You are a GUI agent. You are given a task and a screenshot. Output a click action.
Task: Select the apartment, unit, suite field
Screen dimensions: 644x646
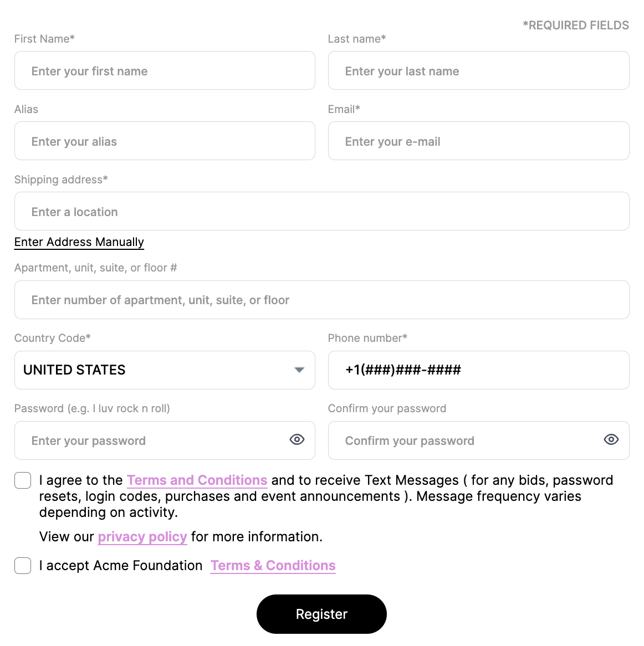(x=321, y=300)
